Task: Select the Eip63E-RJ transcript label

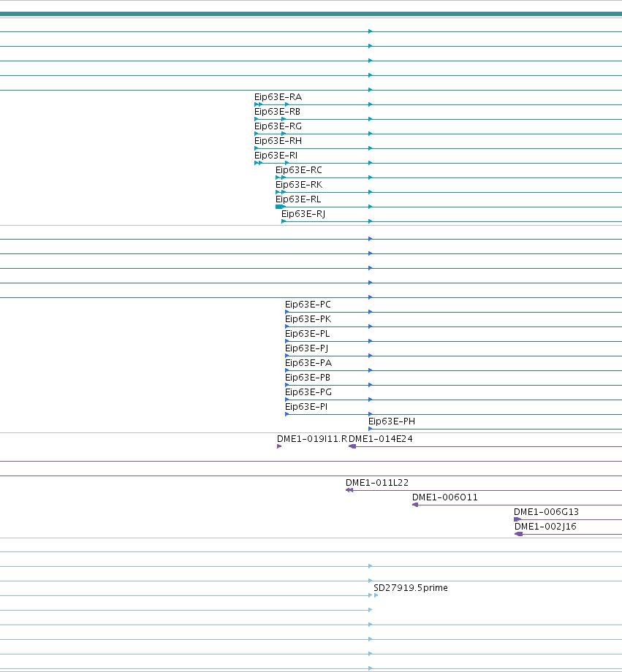Action: click(x=303, y=213)
